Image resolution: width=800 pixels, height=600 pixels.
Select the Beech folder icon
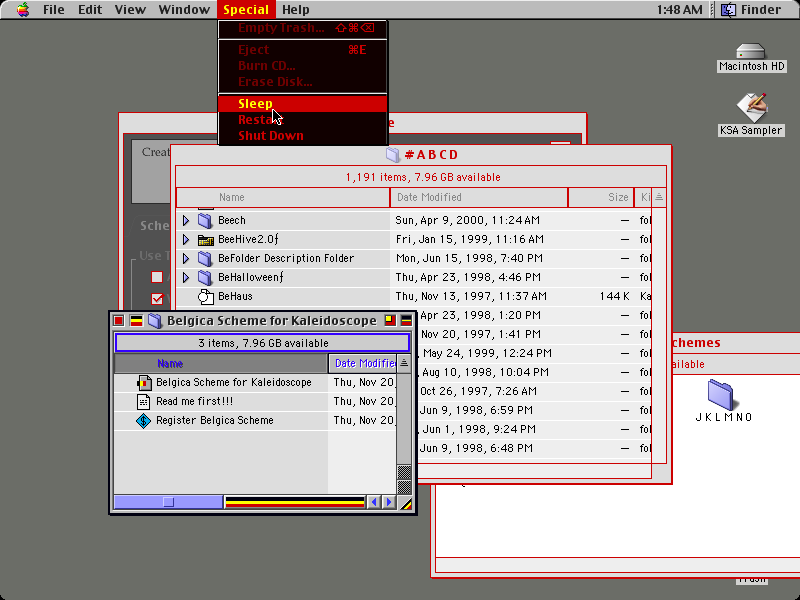pos(205,220)
